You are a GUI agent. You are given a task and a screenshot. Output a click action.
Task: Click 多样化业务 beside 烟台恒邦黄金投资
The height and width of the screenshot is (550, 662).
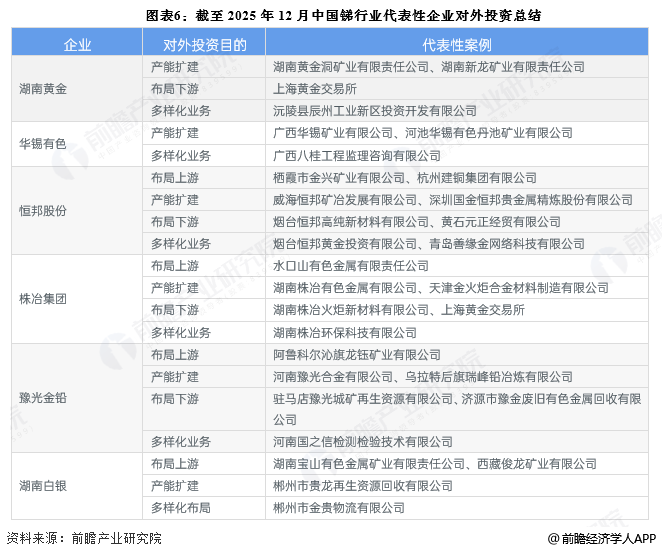coord(204,244)
